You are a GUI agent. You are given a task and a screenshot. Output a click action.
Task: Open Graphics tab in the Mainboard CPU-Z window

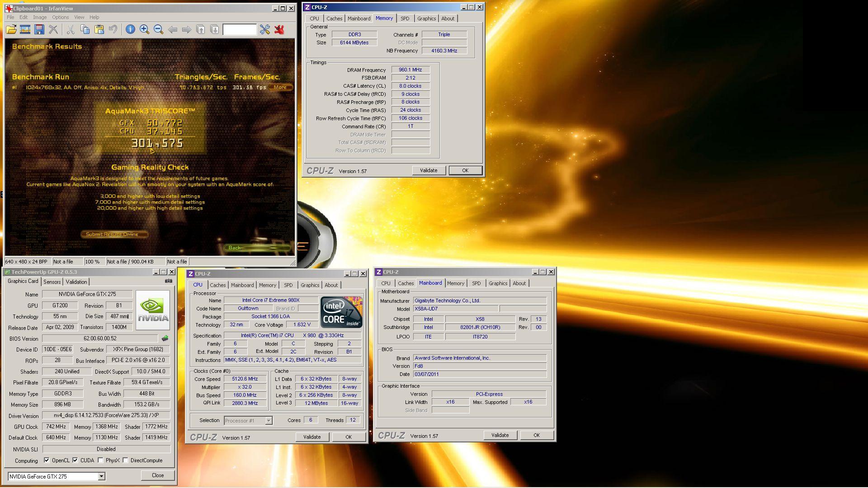498,283
